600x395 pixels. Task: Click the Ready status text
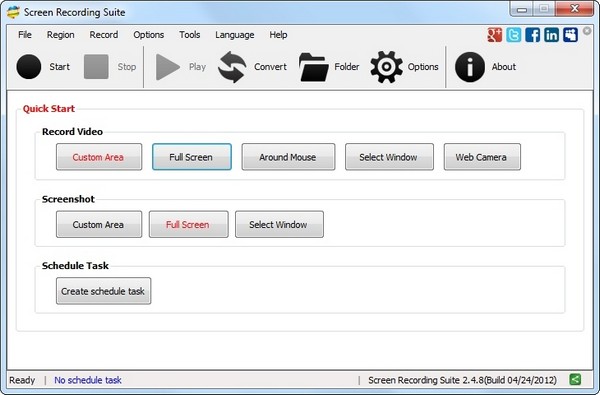[x=22, y=380]
